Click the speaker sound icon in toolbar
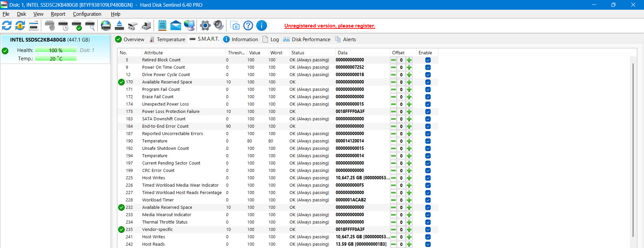Image resolution: width=644 pixels, height=248 pixels. [218, 25]
